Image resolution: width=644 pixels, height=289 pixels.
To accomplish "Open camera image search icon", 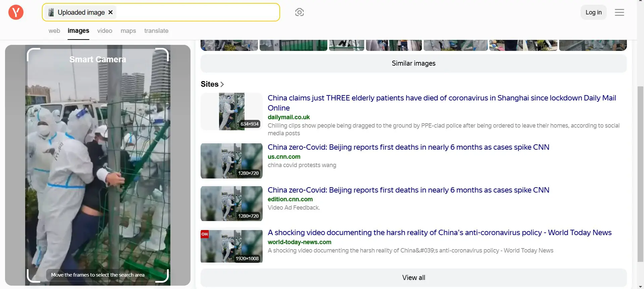I will 299,12.
